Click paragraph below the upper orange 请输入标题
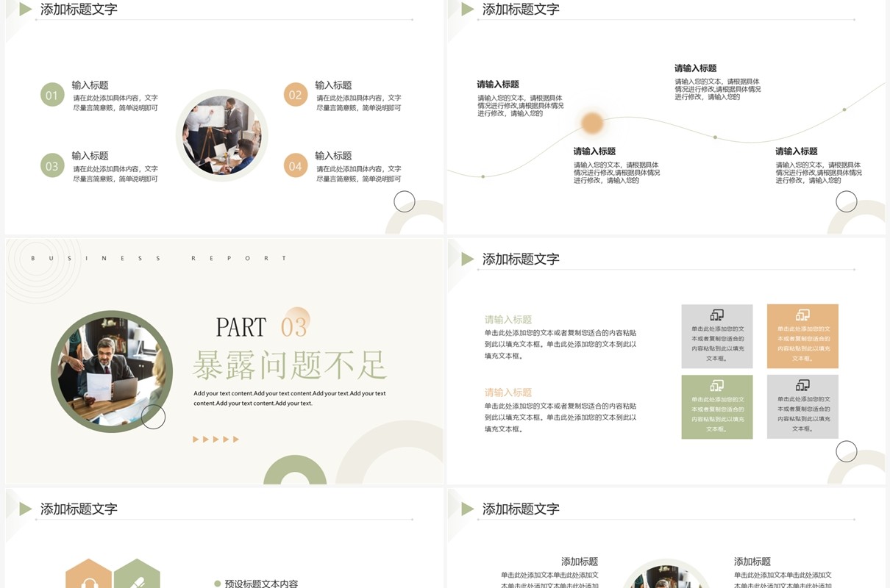Screen dimensions: 890x588 pyautogui.click(x=560, y=344)
